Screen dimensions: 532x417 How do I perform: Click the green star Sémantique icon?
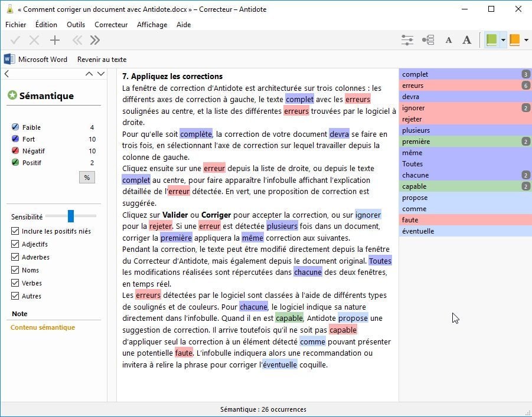pos(12,96)
